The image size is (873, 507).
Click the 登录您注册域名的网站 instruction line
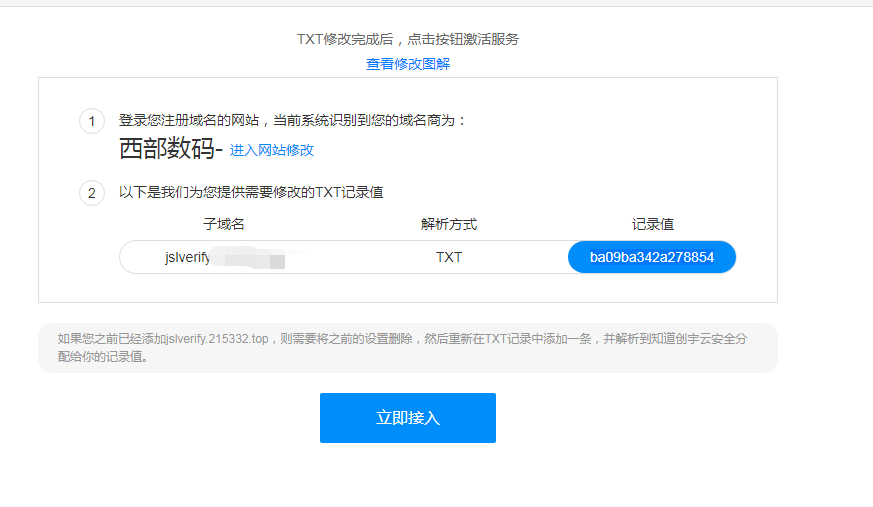[293, 120]
